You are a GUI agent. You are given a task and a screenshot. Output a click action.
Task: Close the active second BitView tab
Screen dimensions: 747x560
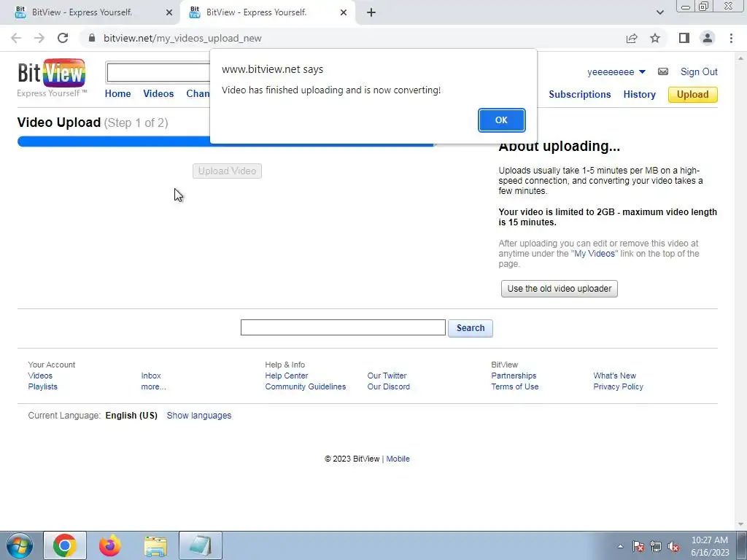pyautogui.click(x=344, y=12)
